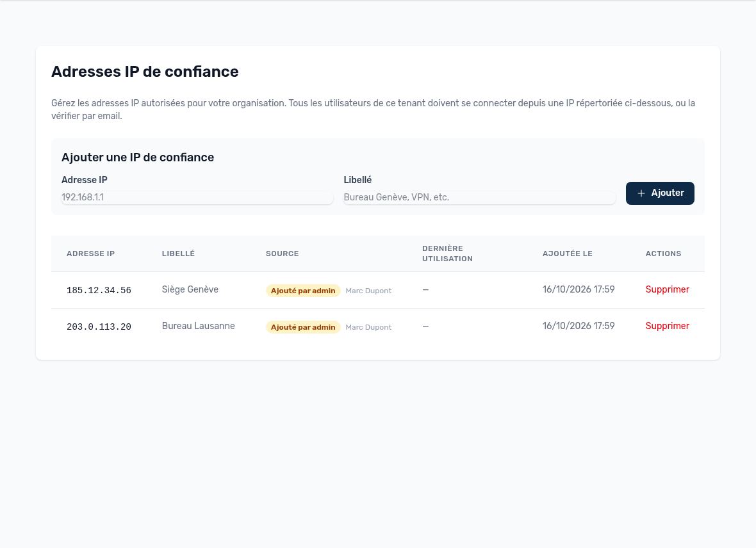Click the plus icon in Ajouter button
This screenshot has width=756, height=548.
[641, 193]
